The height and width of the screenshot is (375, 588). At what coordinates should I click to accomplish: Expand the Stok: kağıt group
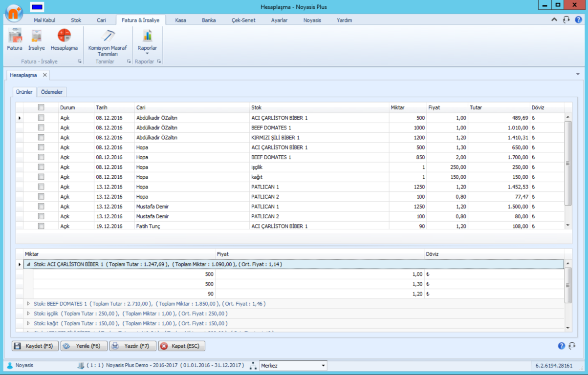pos(28,323)
